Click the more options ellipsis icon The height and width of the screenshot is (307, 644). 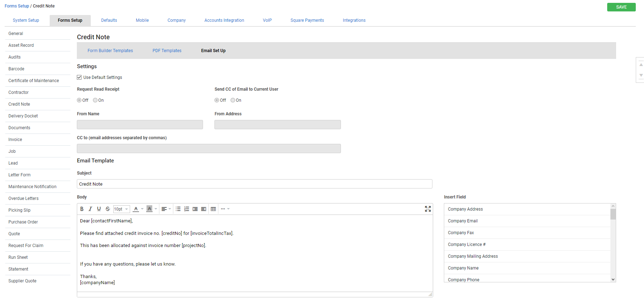pos(223,209)
